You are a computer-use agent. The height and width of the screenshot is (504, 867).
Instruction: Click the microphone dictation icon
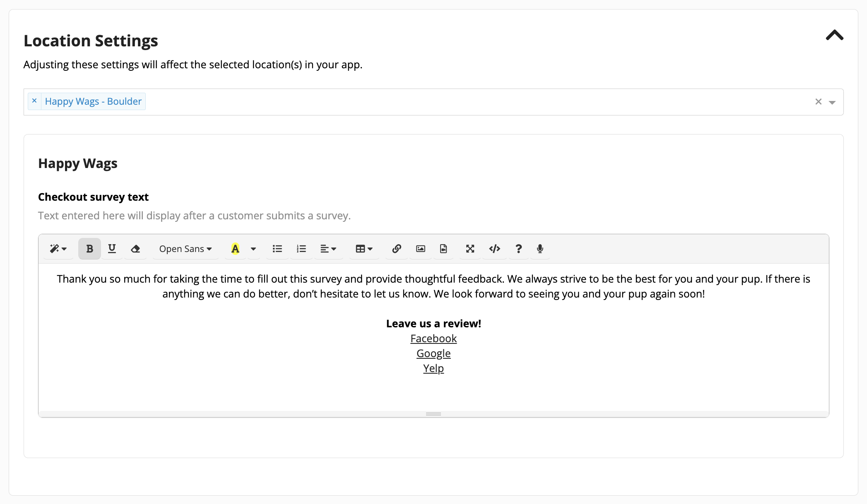tap(540, 249)
